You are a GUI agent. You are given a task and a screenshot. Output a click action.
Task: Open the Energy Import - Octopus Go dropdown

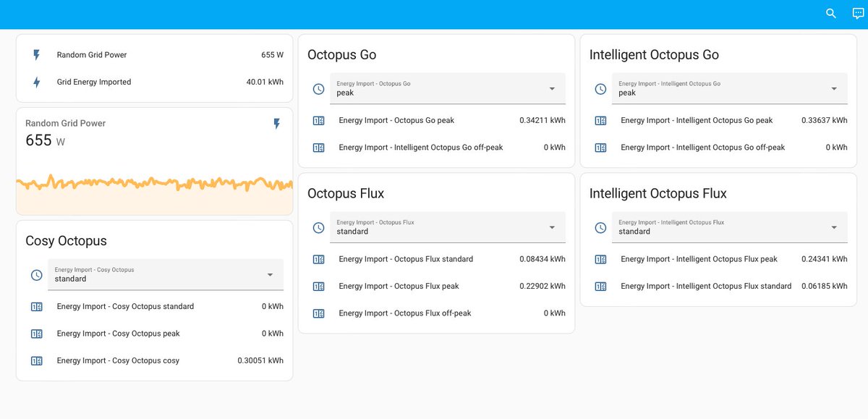[x=448, y=88]
